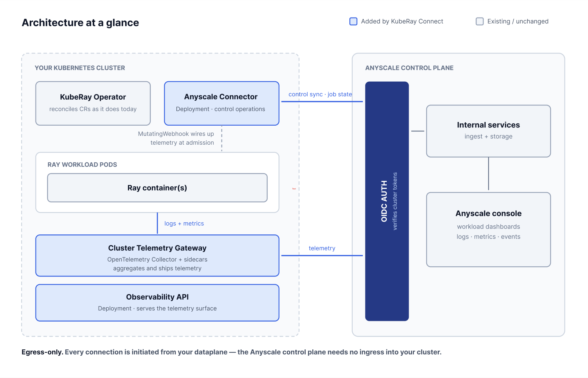The height and width of the screenshot is (378, 588).
Task: Select the KubeRay Operator box
Action: coord(93,103)
